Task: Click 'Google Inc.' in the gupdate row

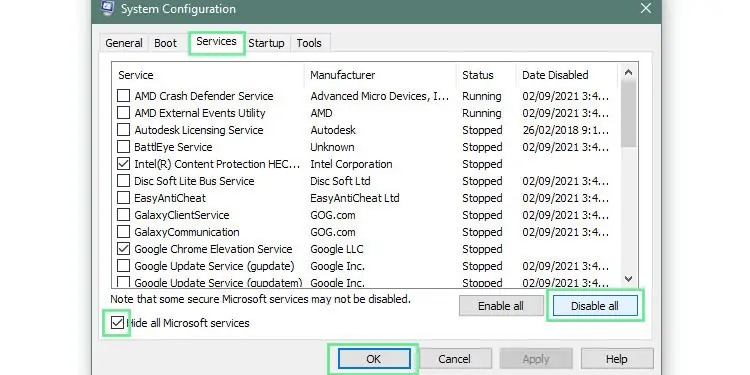Action: click(337, 266)
